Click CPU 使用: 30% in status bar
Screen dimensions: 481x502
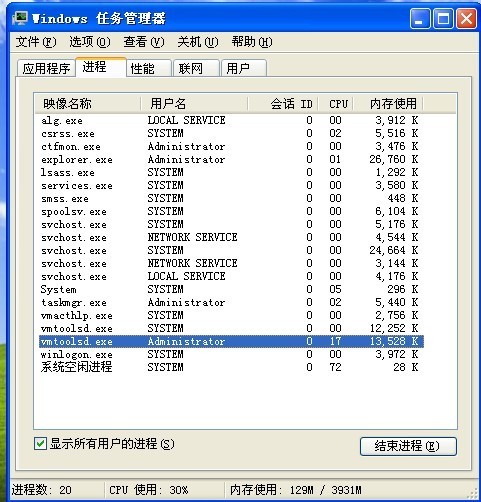click(149, 490)
